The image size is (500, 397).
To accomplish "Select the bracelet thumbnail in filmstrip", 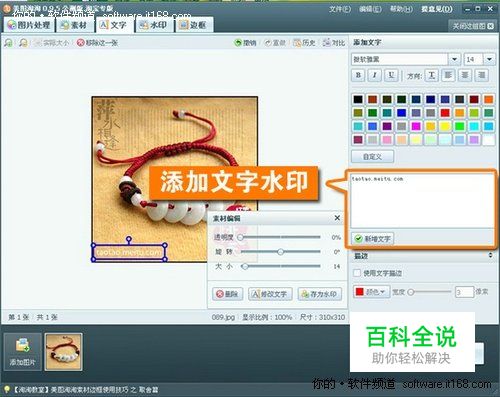I will (x=64, y=352).
